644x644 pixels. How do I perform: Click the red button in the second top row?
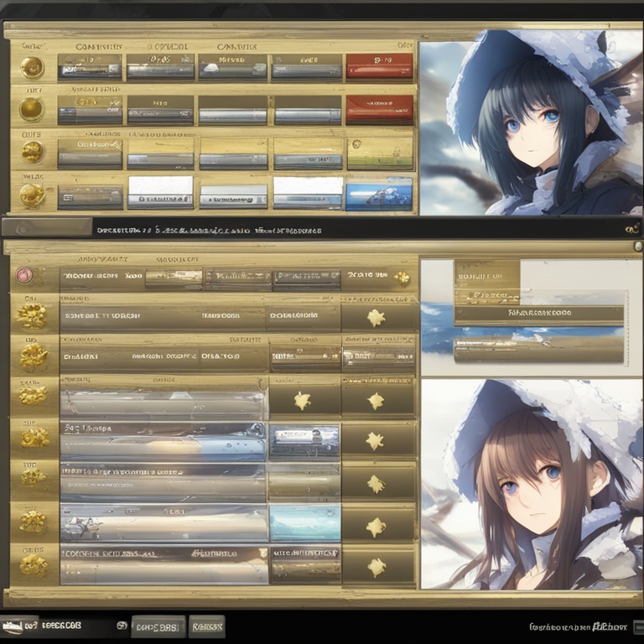coord(379,109)
